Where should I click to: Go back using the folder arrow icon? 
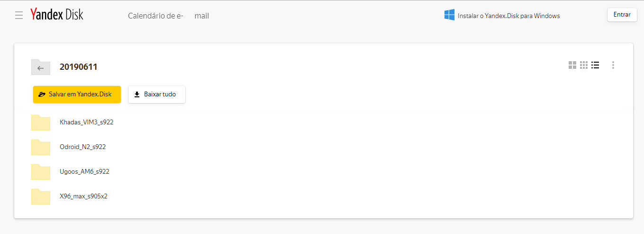[x=41, y=67]
